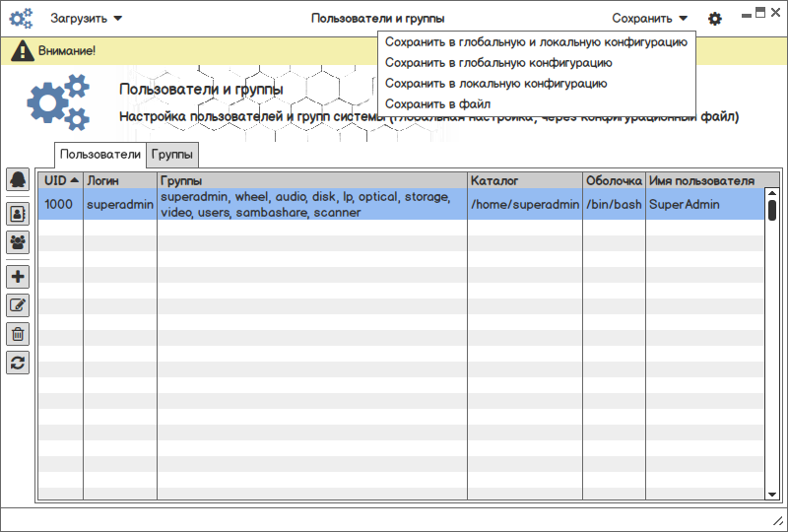Click the people group icon in sidebar
788x532 pixels.
click(x=18, y=242)
